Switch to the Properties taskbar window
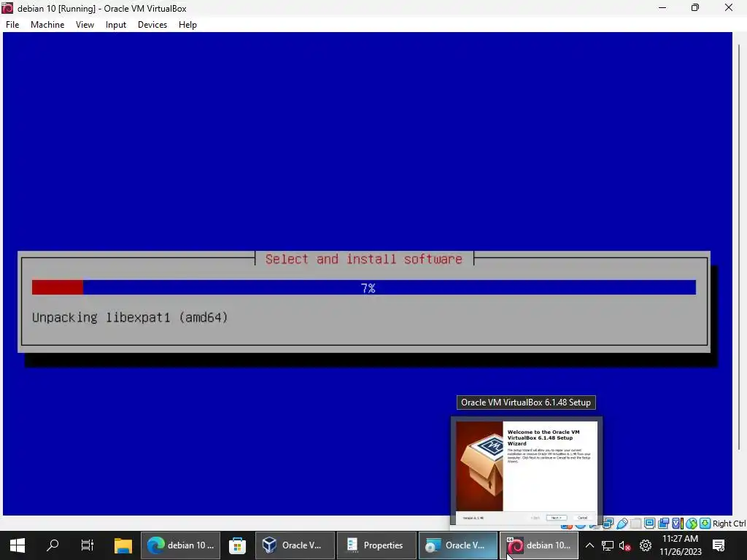 click(x=376, y=545)
